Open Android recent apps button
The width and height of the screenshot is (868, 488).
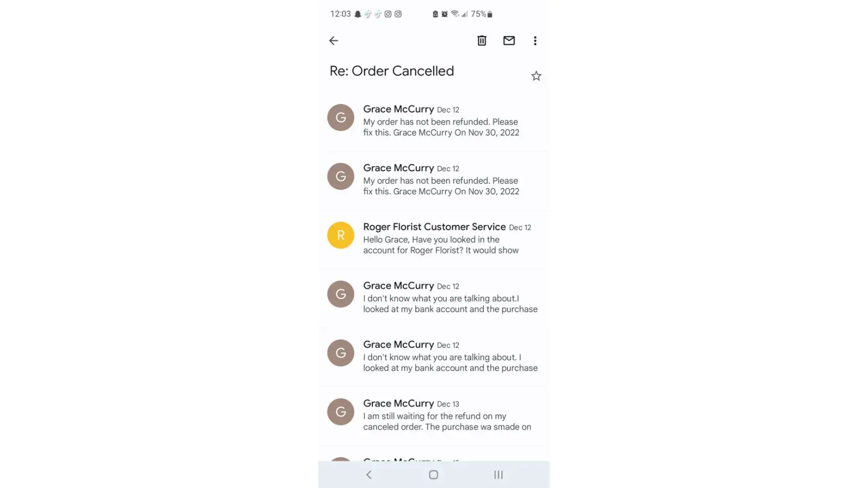[x=498, y=475]
